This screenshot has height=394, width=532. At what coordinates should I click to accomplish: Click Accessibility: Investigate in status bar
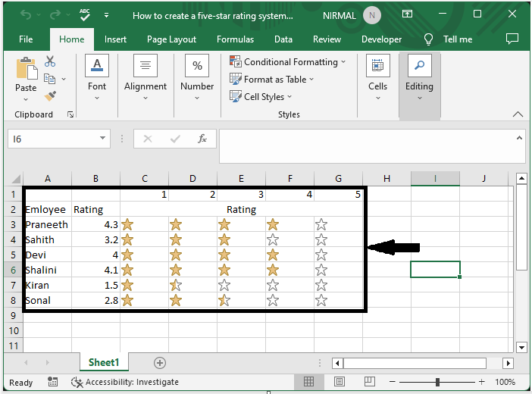[x=125, y=382]
